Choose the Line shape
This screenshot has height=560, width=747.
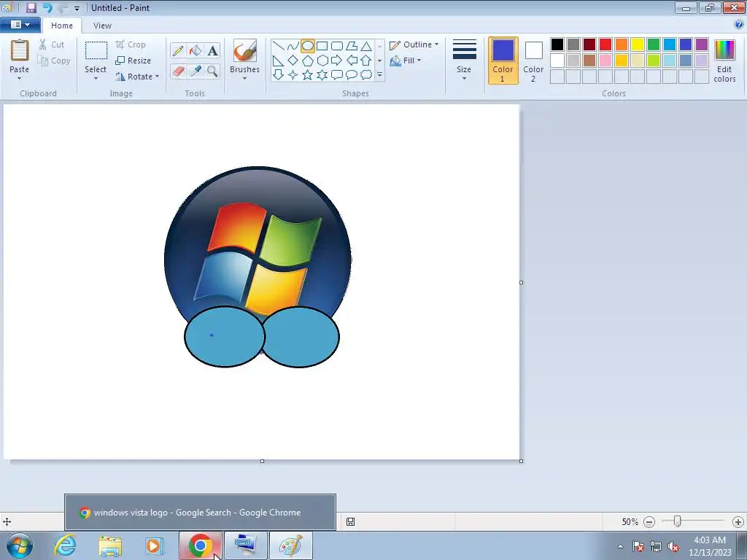(x=278, y=46)
